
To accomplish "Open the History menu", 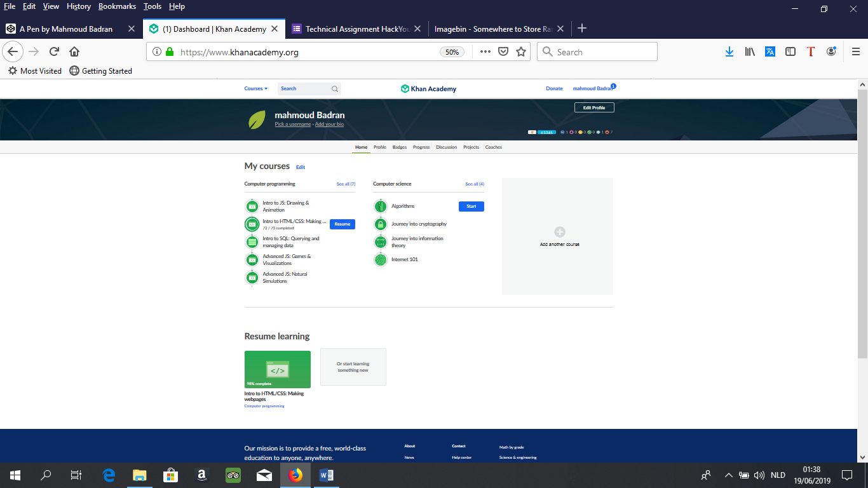I will tap(79, 6).
